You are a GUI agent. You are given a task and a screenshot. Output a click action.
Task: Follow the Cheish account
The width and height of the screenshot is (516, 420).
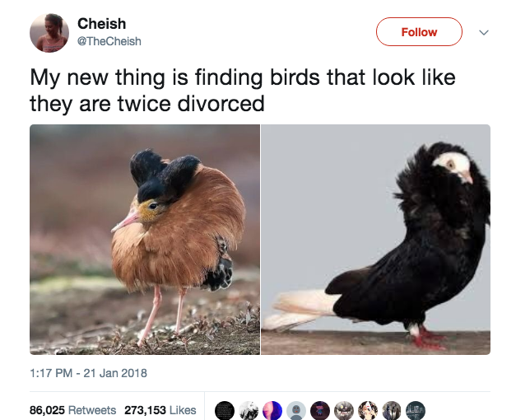[419, 32]
